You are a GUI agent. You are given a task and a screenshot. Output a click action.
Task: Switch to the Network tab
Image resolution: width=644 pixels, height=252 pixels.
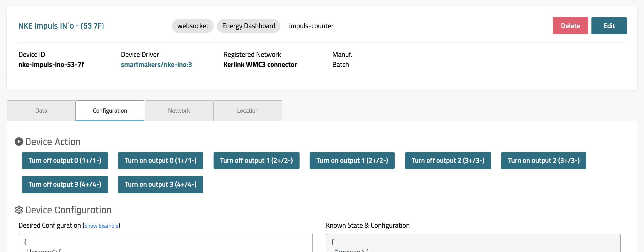pyautogui.click(x=179, y=111)
